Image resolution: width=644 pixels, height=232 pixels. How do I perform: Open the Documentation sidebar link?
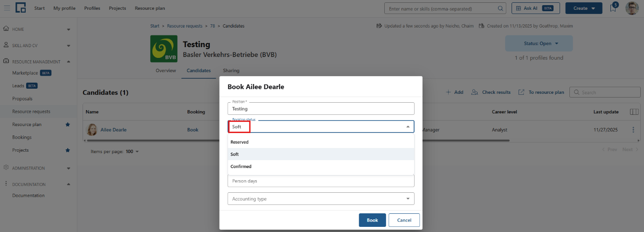[x=28, y=196]
